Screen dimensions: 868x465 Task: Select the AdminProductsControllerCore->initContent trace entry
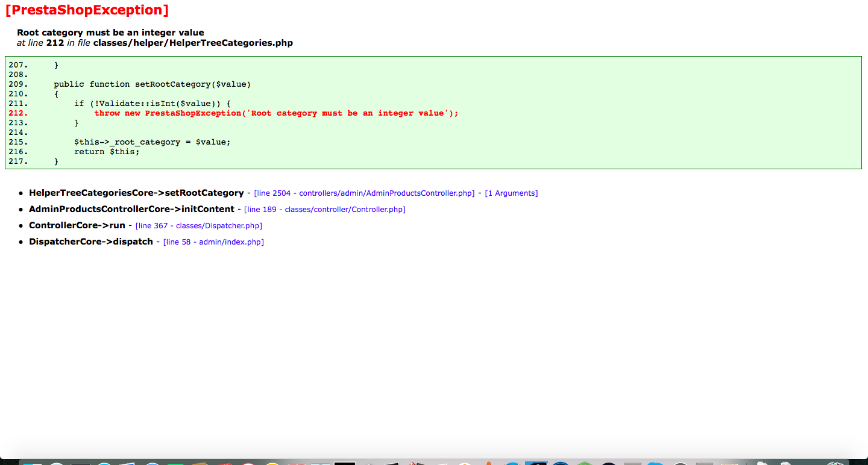(x=131, y=209)
